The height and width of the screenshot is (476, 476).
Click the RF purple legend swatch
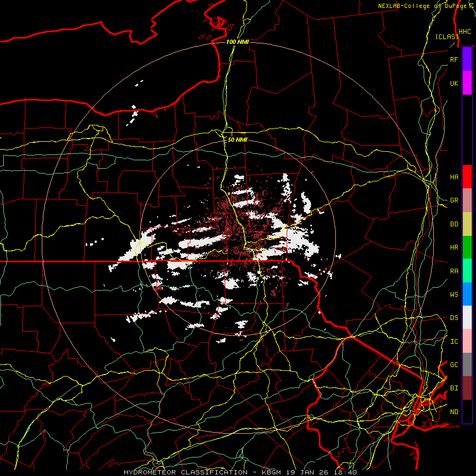coord(467,59)
